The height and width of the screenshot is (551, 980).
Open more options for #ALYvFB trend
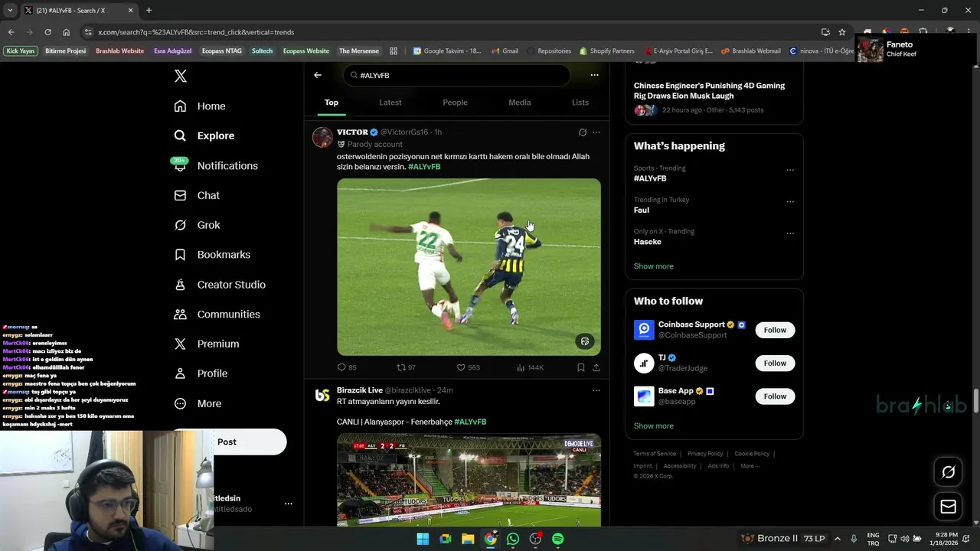coord(790,170)
